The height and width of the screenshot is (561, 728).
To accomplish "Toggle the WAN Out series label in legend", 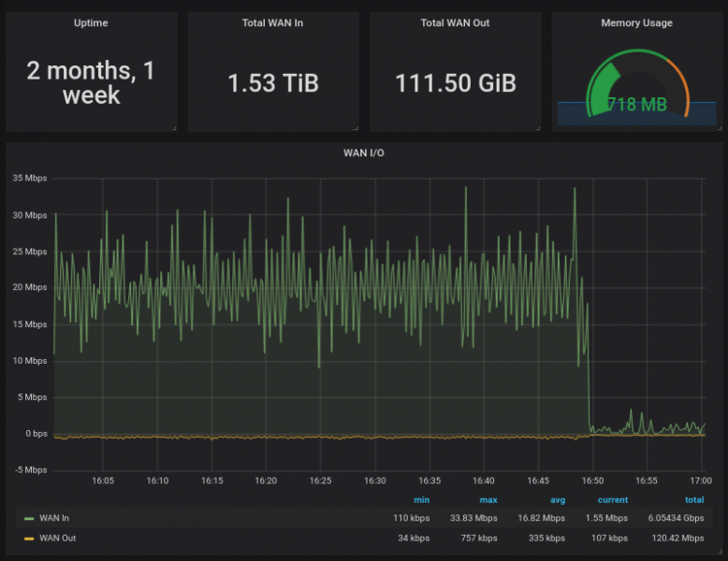I will point(57,538).
